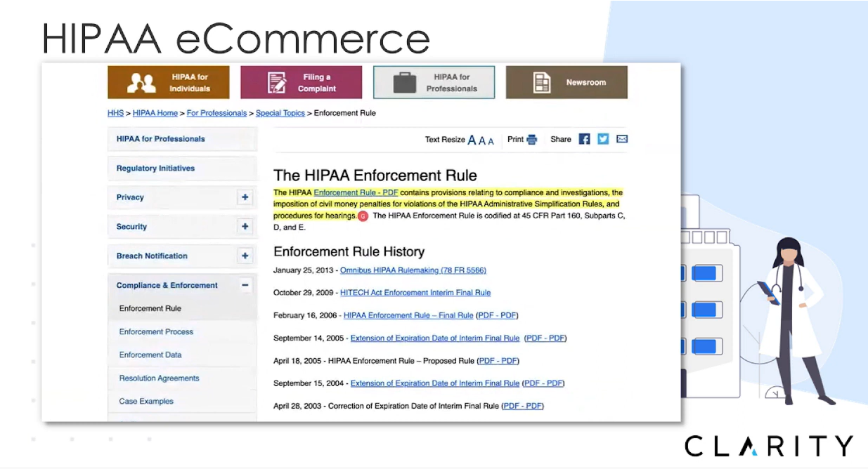Select Case Examples in the sidebar
This screenshot has height=469, width=868.
[182, 402]
